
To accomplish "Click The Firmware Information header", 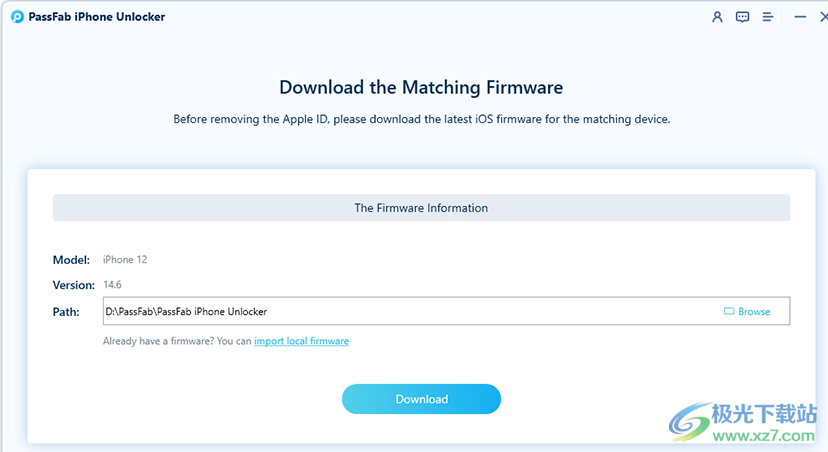I will click(421, 208).
